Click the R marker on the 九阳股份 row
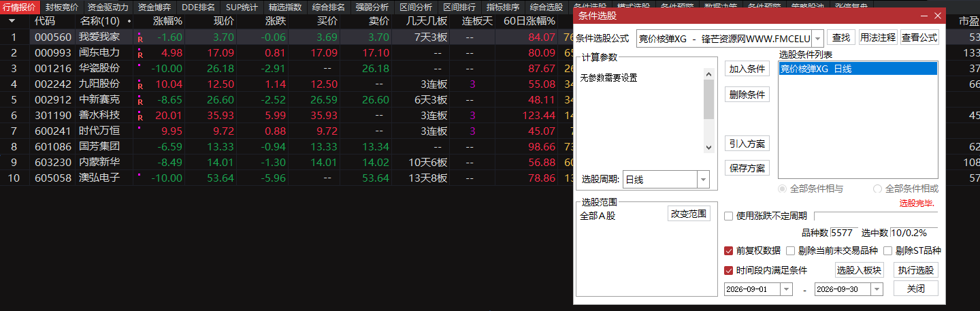 pos(140,86)
